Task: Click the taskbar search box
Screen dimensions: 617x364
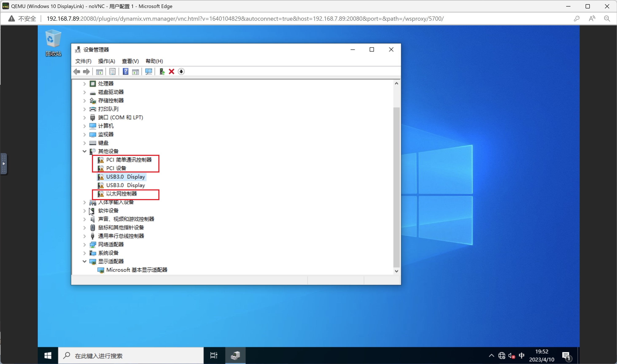Action: [x=132, y=356]
